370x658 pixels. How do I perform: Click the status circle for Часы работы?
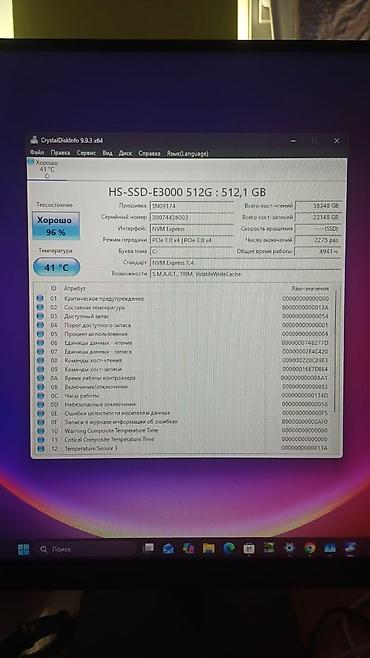[40, 395]
